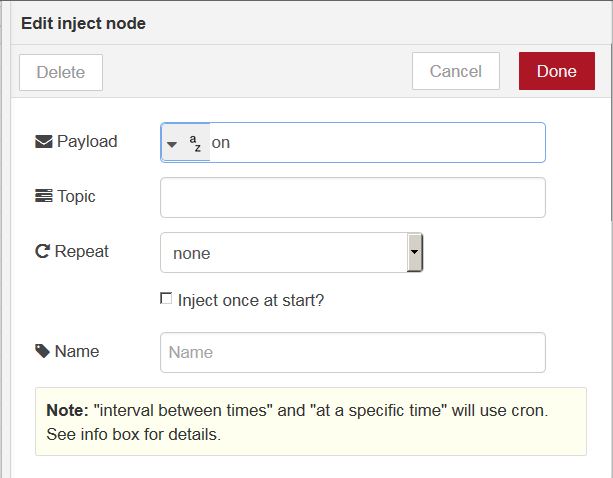The image size is (613, 478).
Task: Click the Repeat circular arrow icon
Action: tap(43, 252)
